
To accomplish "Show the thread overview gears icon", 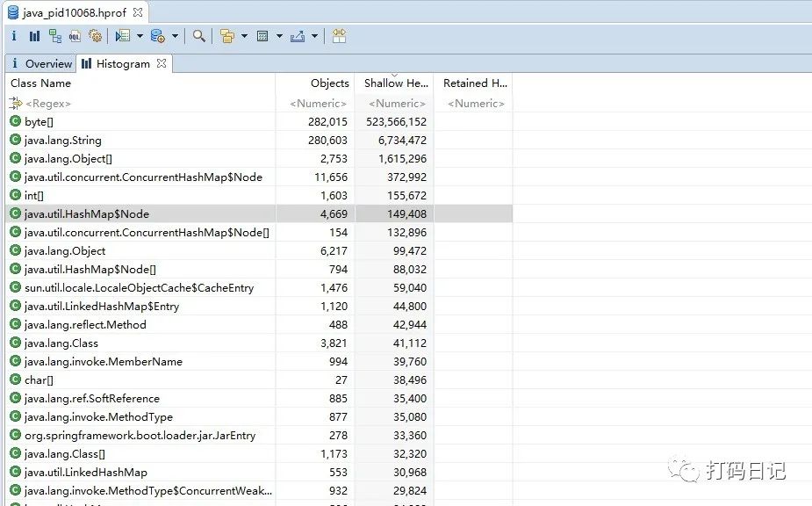I will (96, 36).
